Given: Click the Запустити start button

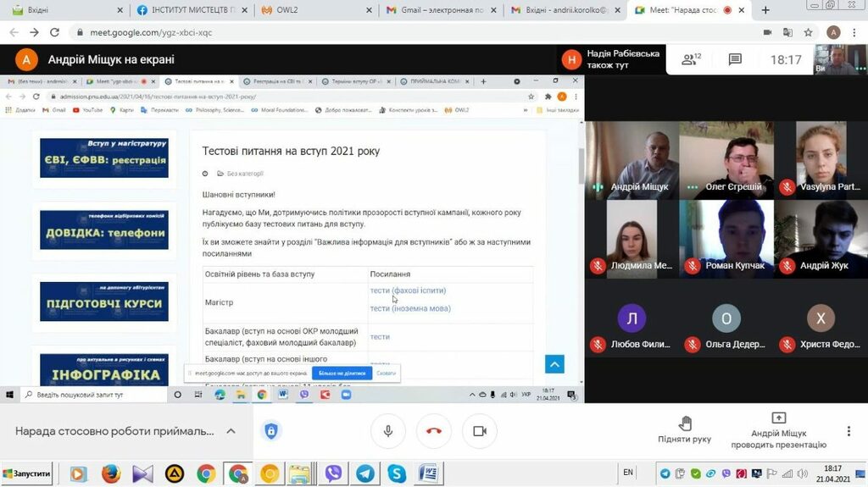Looking at the screenshot, I should 26,473.
